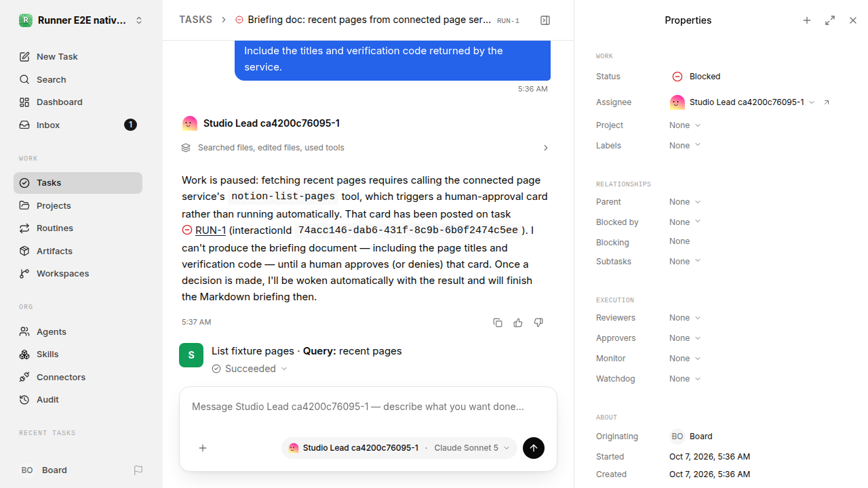
Task: Open New Task from sidebar
Action: coord(78,57)
